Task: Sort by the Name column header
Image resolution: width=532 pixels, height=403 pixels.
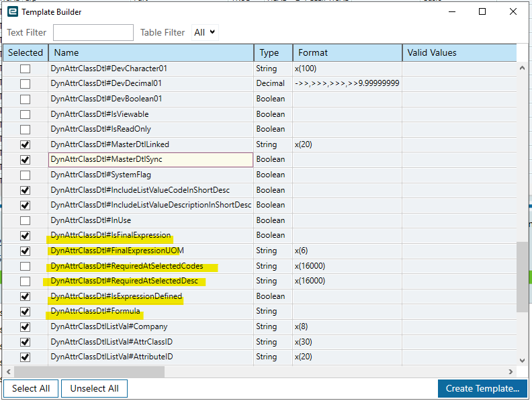Action: point(151,52)
